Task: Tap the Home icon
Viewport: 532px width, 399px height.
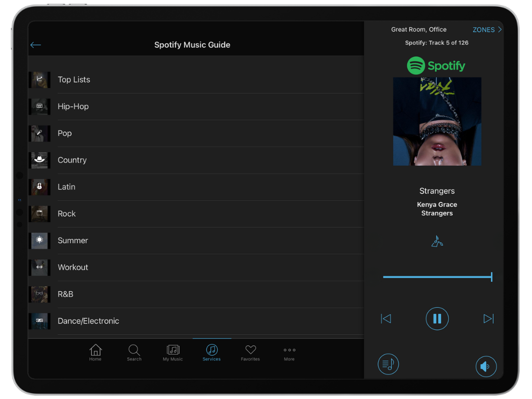Action: click(95, 352)
